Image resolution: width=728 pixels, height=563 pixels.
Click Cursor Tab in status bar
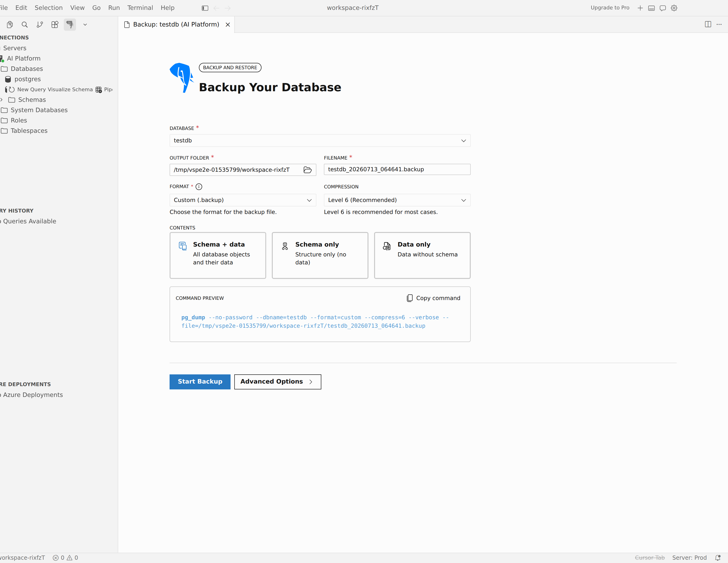(650, 558)
